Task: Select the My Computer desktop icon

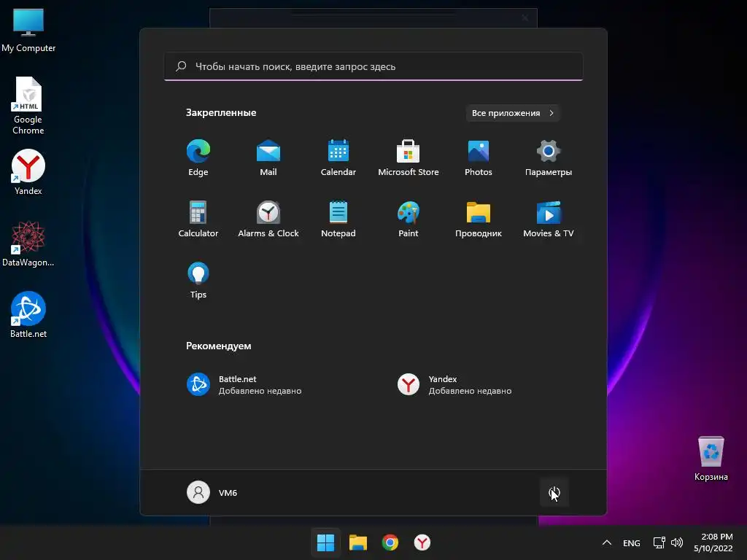Action: 28,31
